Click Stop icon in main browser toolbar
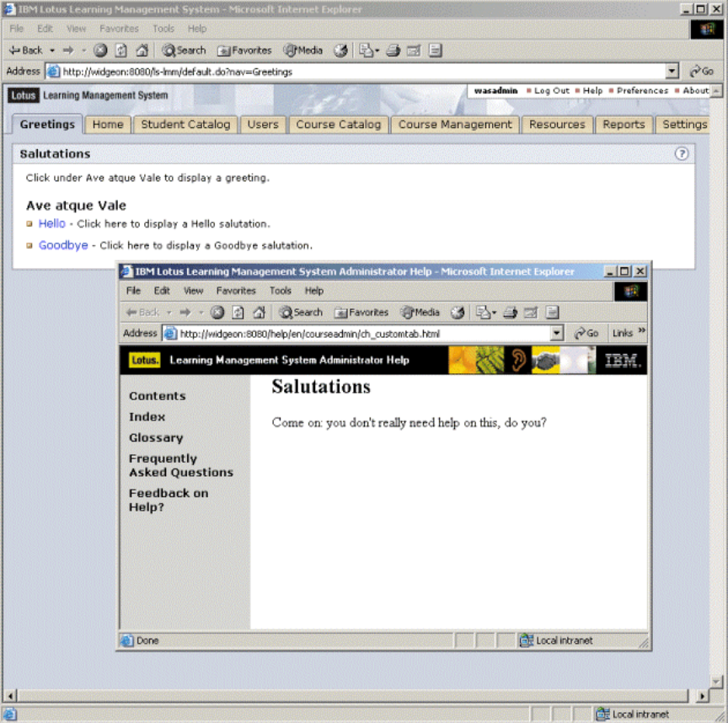The height and width of the screenshot is (723, 728). (x=100, y=51)
